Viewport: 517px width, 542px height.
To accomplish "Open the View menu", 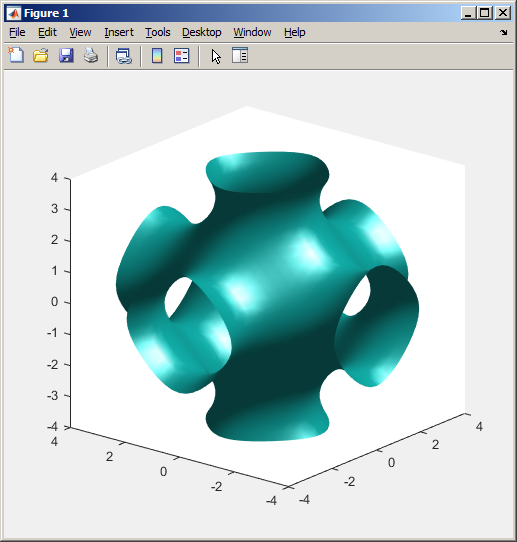I will (80, 32).
